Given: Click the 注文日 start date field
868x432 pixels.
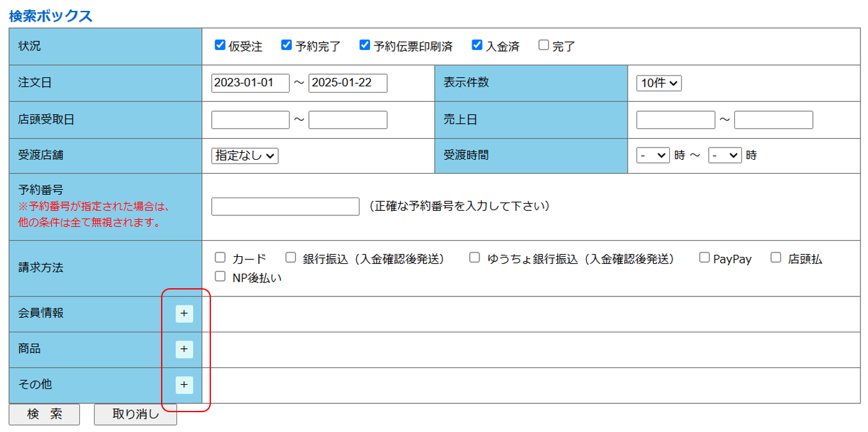Looking at the screenshot, I should tap(250, 83).
